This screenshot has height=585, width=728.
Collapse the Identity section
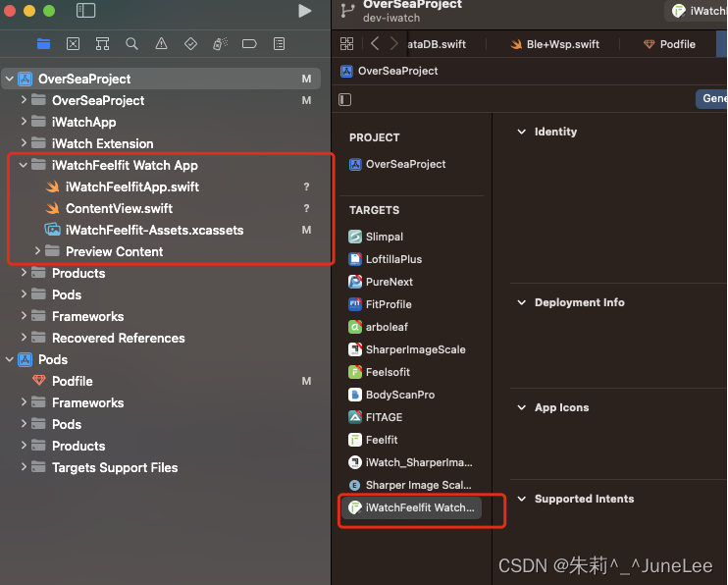click(522, 132)
